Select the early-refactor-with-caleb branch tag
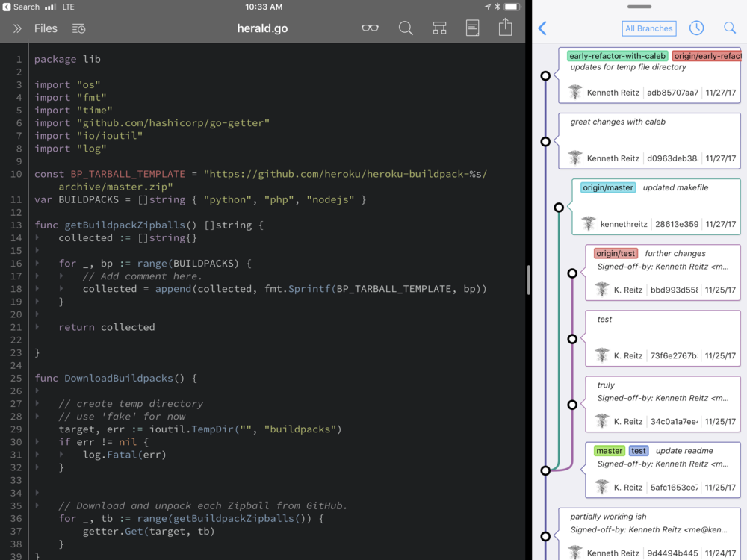Image resolution: width=747 pixels, height=560 pixels. 616,56
